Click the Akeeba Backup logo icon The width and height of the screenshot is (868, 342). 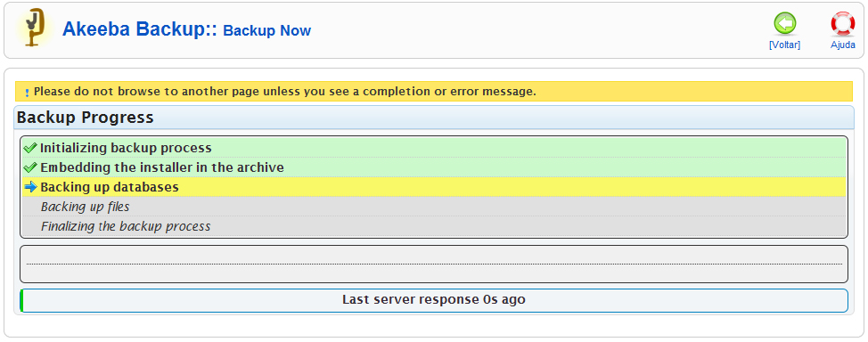point(34,28)
